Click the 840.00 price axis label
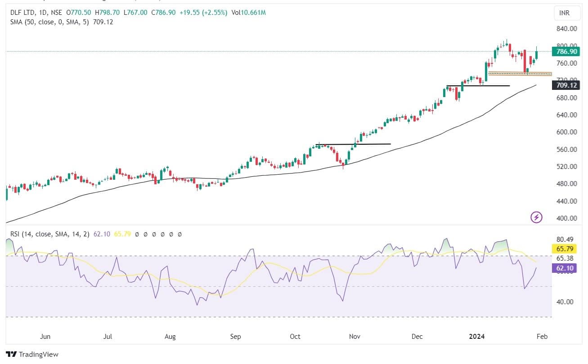 [567, 29]
